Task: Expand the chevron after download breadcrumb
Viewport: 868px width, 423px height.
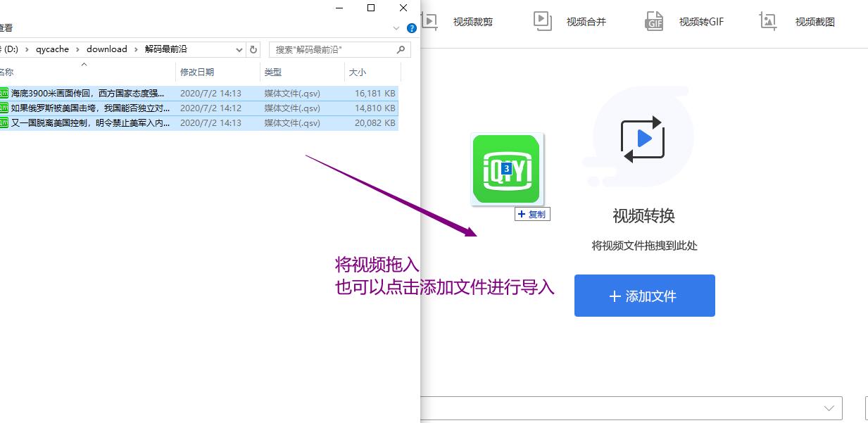Action: 137,49
